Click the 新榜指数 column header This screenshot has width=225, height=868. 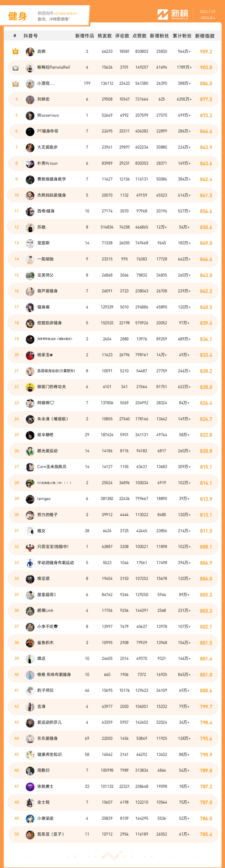click(205, 36)
